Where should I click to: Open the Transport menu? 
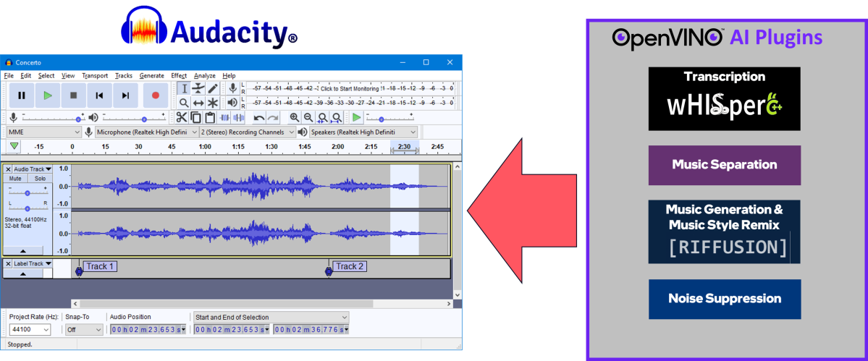95,76
